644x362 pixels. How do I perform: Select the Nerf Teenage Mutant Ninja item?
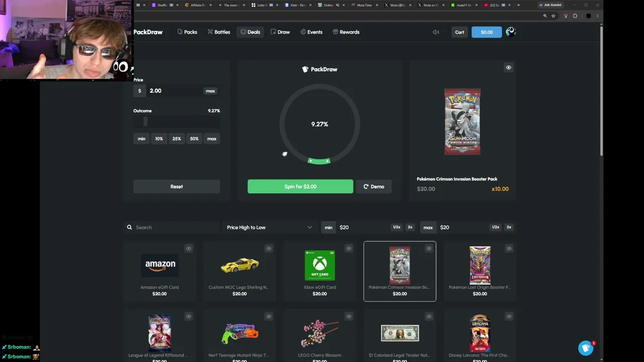coord(239,336)
